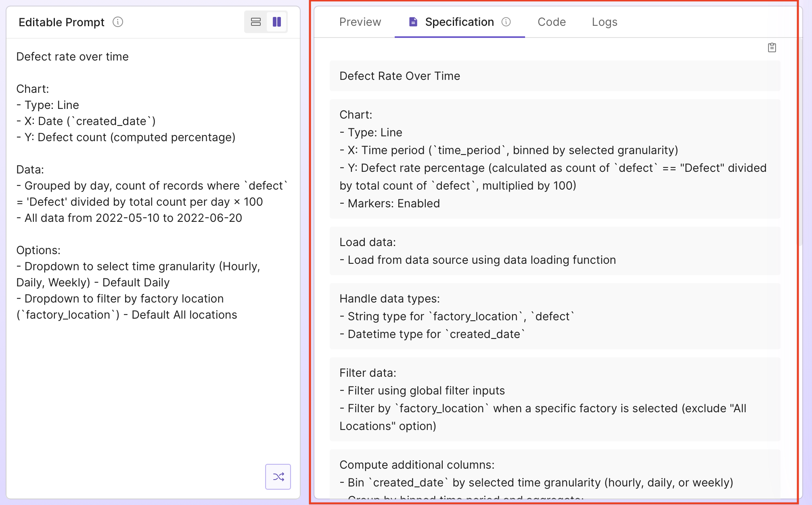Select the Specification tab
This screenshot has width=812, height=505.
point(459,22)
